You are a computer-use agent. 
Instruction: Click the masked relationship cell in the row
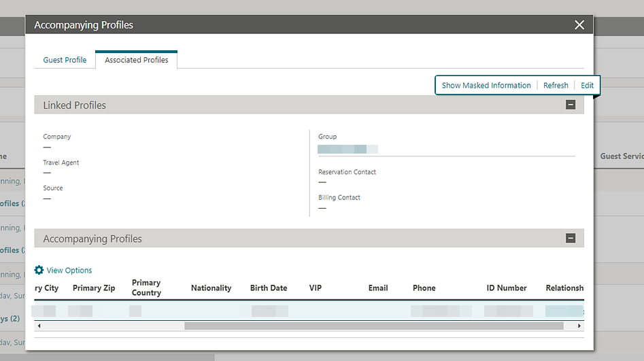[564, 311]
